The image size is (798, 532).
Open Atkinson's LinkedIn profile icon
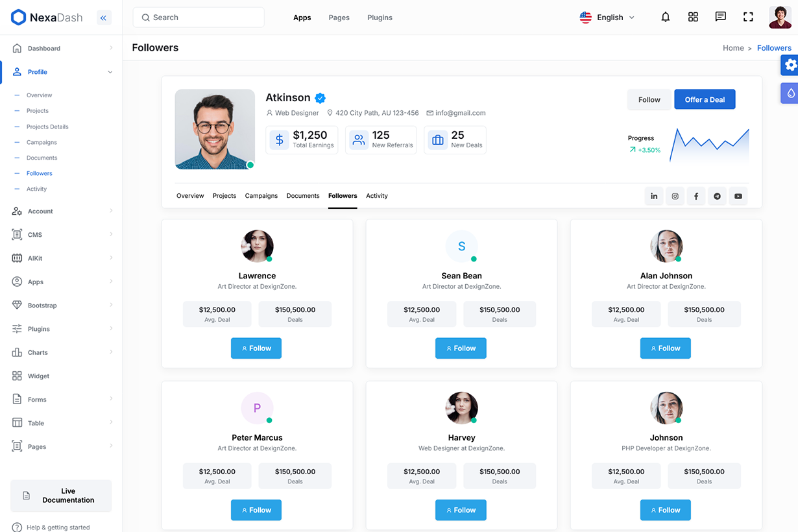point(654,196)
